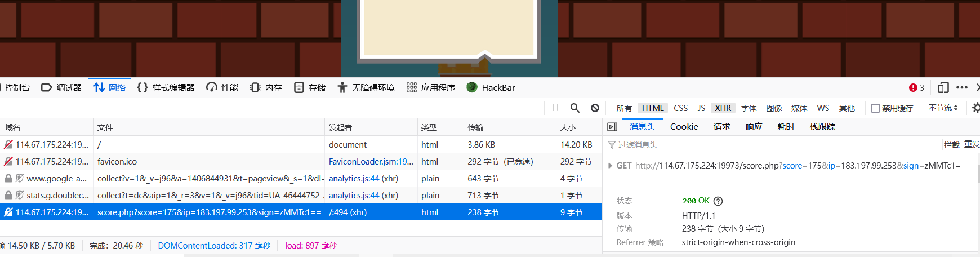This screenshot has height=257, width=980.
Task: Toggle the XHR request filter
Action: [723, 108]
